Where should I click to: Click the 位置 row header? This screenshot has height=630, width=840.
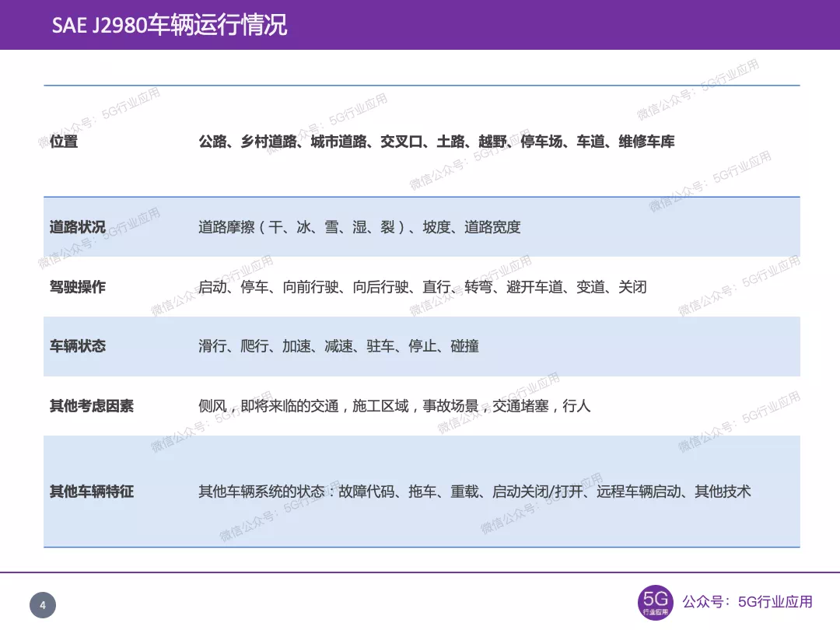tap(66, 142)
